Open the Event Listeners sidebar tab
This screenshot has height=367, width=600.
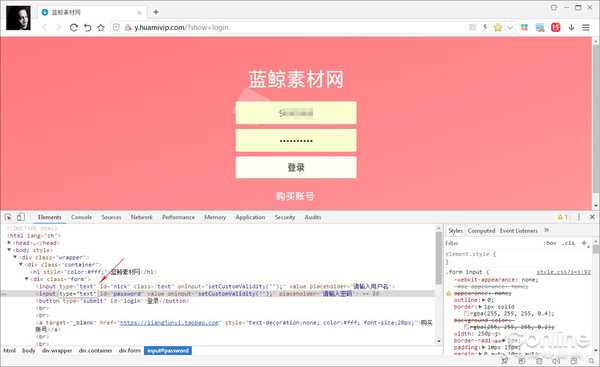click(x=518, y=230)
